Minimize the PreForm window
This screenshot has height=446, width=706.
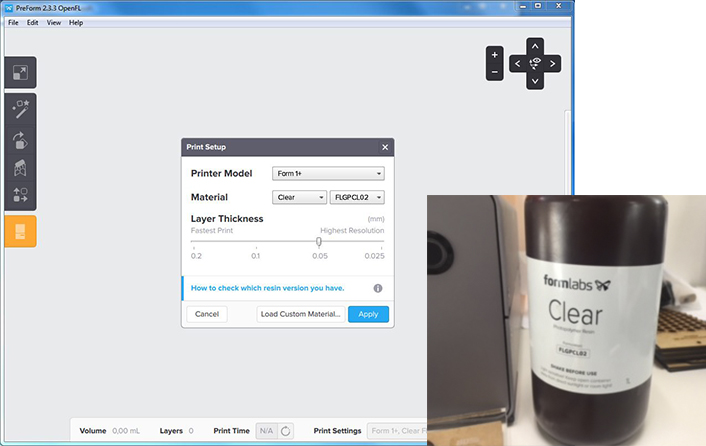point(522,6)
